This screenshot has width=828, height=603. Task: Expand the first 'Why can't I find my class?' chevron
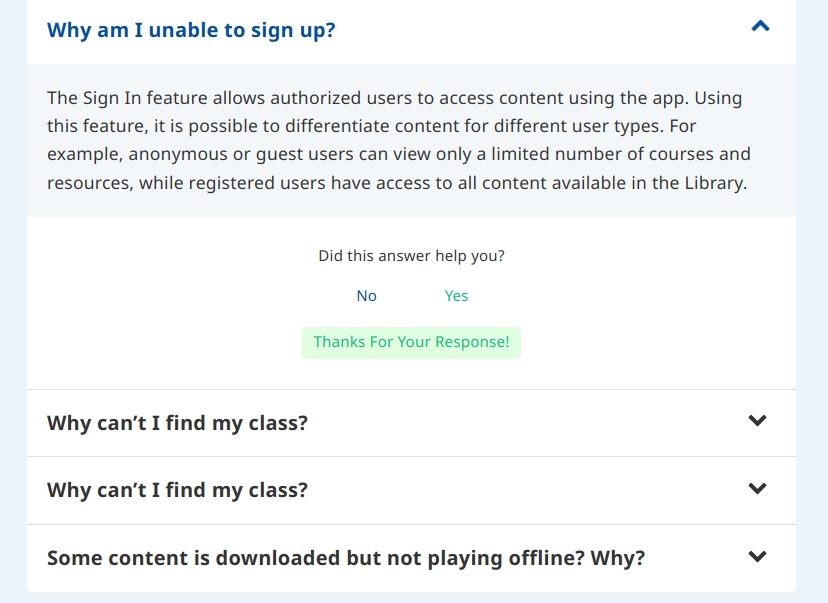coord(758,421)
